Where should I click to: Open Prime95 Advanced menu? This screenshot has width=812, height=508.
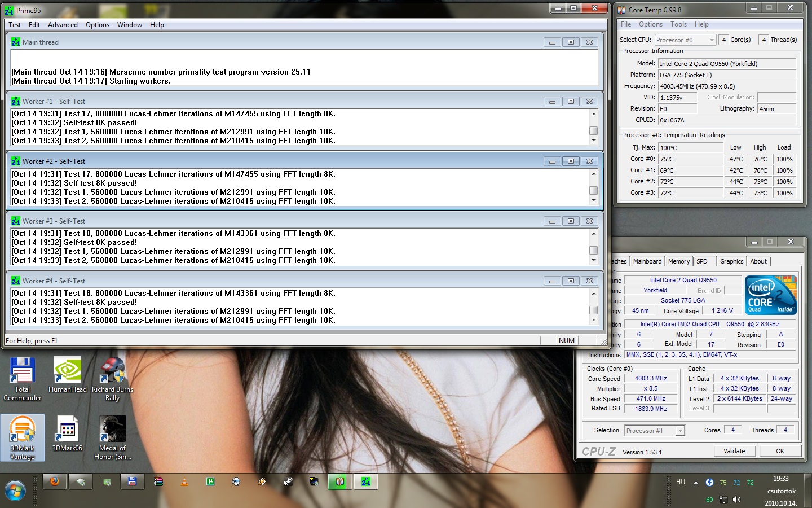pos(63,25)
